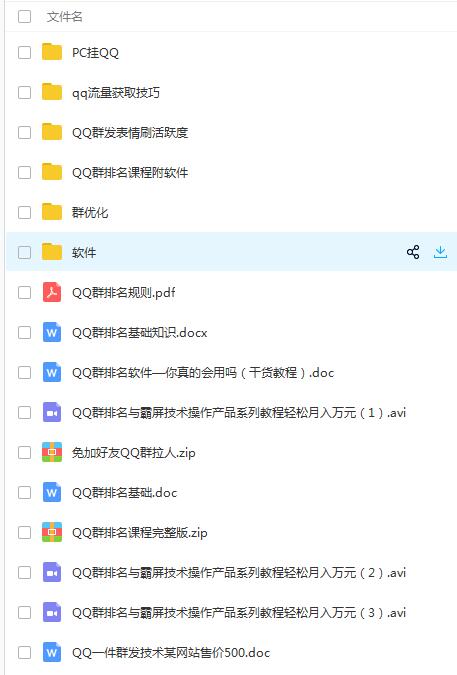Click the folder icon for 群优化
The height and width of the screenshot is (675, 457).
(x=52, y=212)
